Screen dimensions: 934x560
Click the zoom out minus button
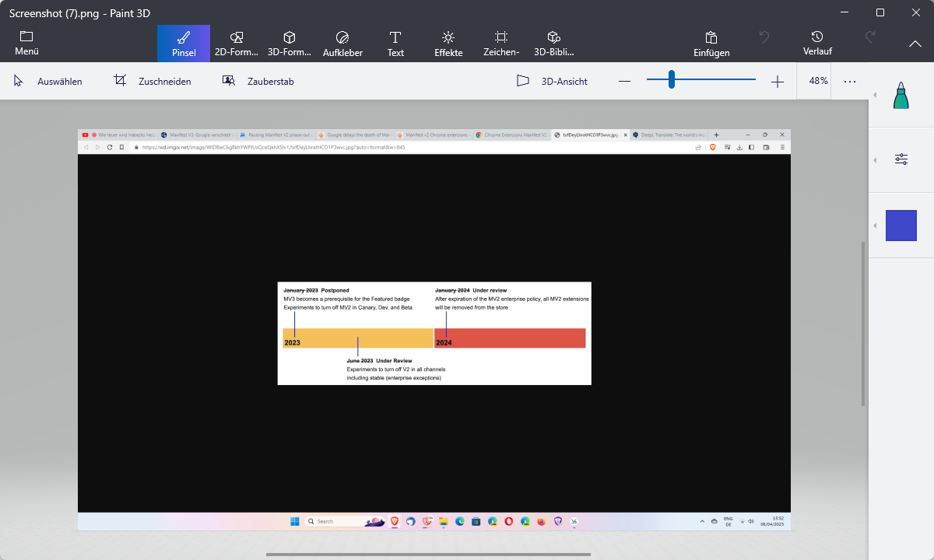click(x=624, y=81)
